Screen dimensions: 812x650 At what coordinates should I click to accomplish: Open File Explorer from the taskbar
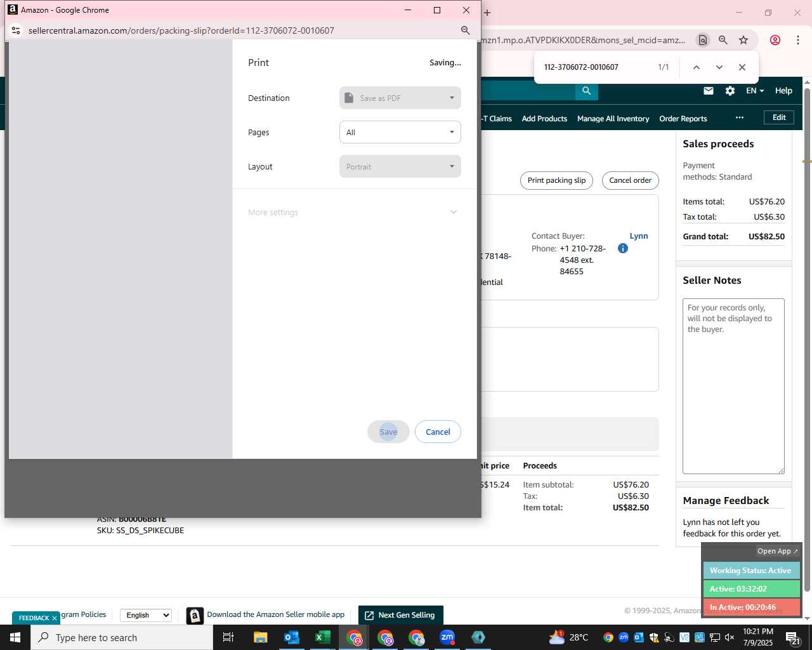pos(260,637)
